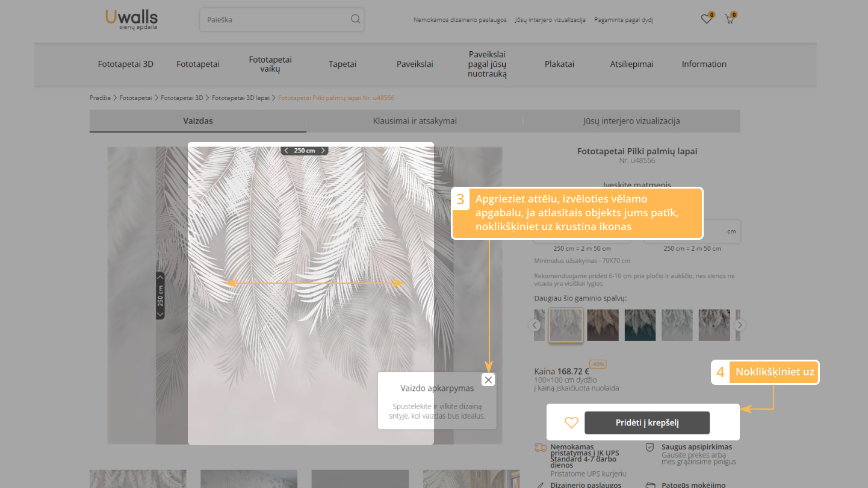Click up arrow on vertical height ruler
Viewport: 868px width, 488px height.
[x=160, y=277]
